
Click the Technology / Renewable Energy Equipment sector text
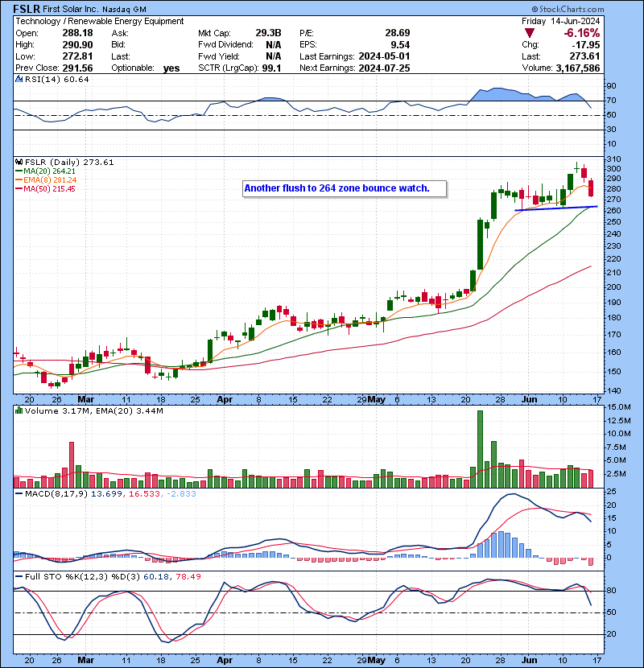pyautogui.click(x=100, y=21)
